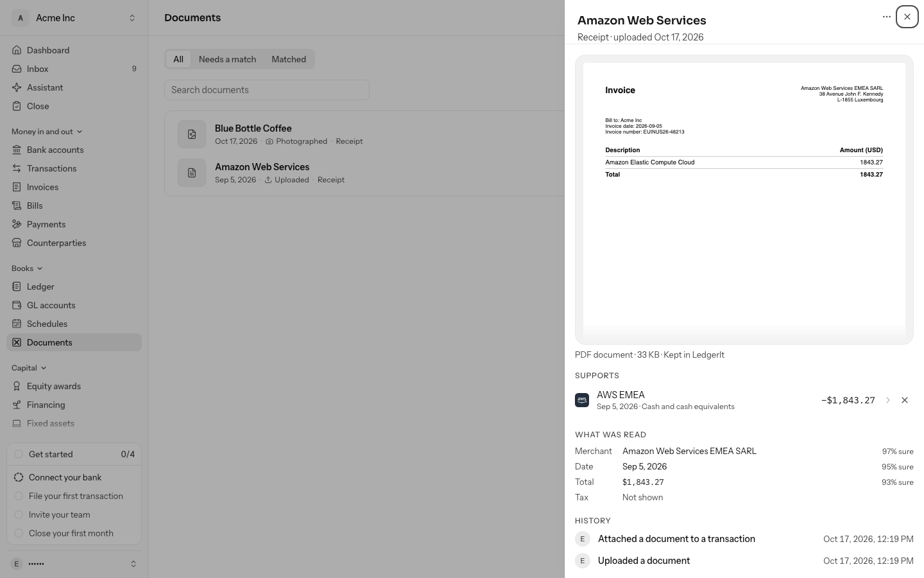Collapse the Books section

pos(27,268)
